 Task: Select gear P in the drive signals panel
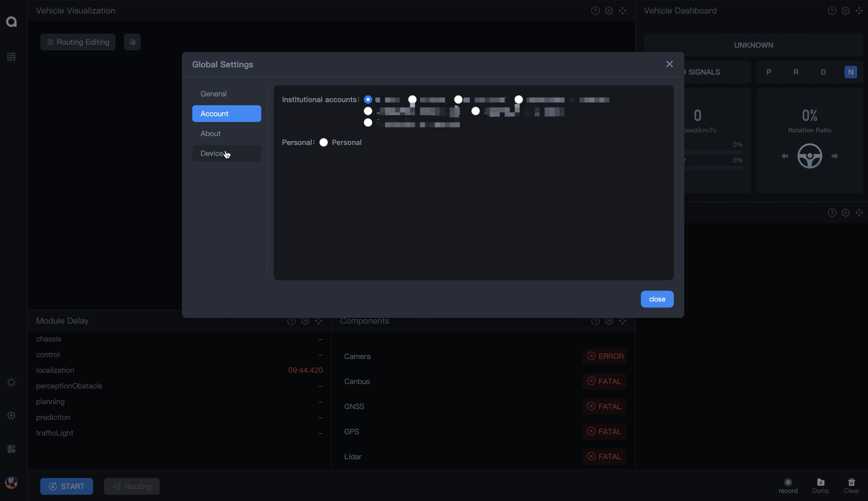coord(769,72)
